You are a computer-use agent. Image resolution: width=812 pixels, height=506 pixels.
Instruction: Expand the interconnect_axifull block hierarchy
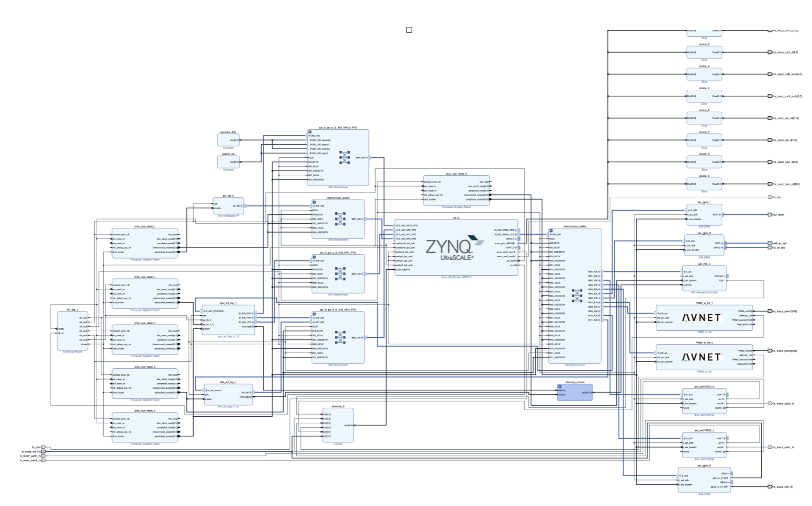coord(314,202)
